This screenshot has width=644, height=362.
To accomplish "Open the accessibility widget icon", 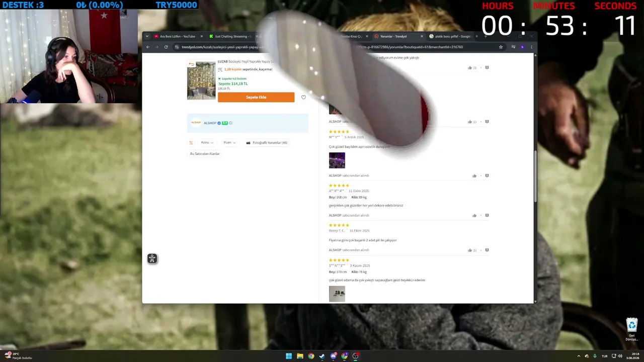I will coord(152,258).
